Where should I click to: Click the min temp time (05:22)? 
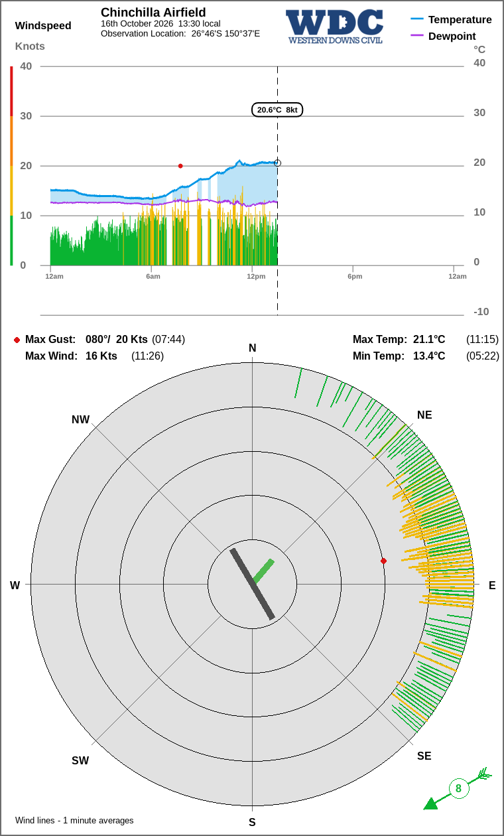coord(482,356)
